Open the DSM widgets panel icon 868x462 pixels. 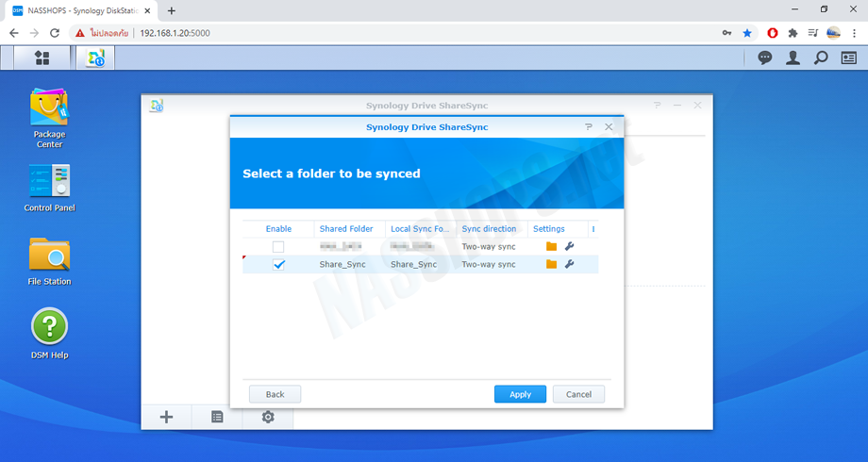[x=848, y=58]
